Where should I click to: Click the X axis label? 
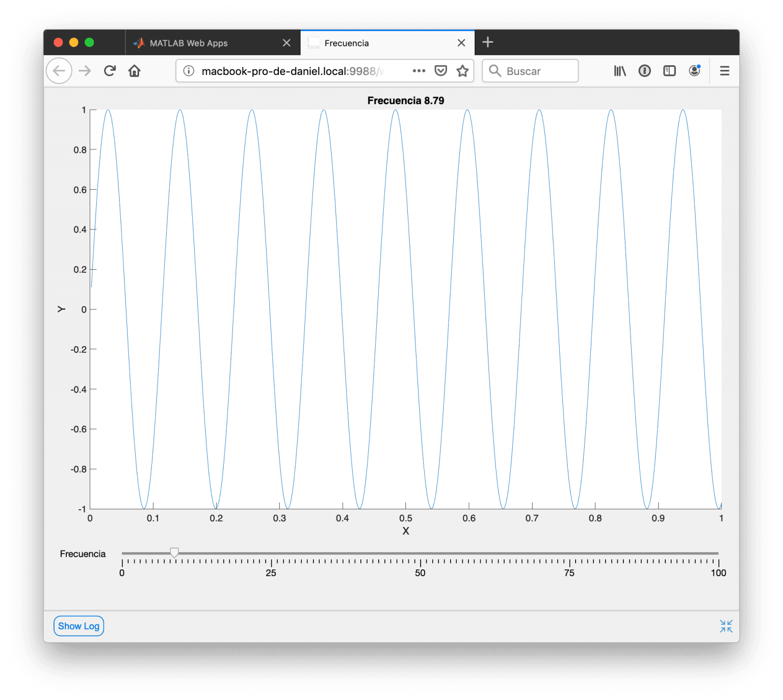tap(406, 531)
